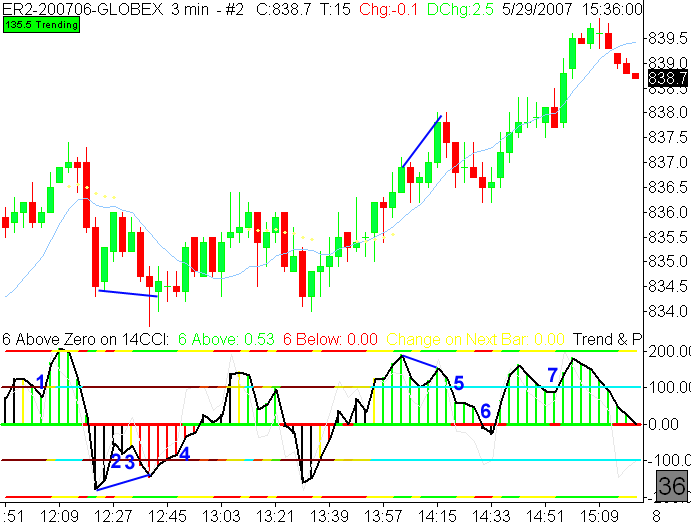
Task: Click the 'C:838.7' close value
Action: (284, 8)
